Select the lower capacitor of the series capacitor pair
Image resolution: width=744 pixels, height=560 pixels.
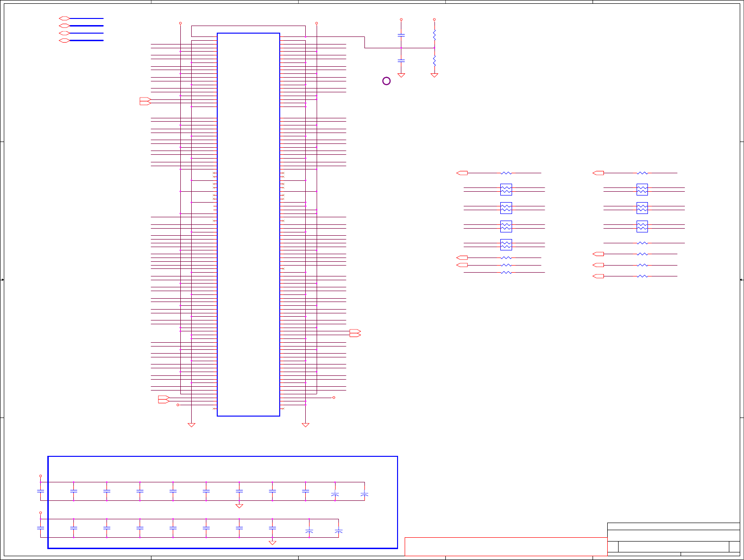[401, 61]
